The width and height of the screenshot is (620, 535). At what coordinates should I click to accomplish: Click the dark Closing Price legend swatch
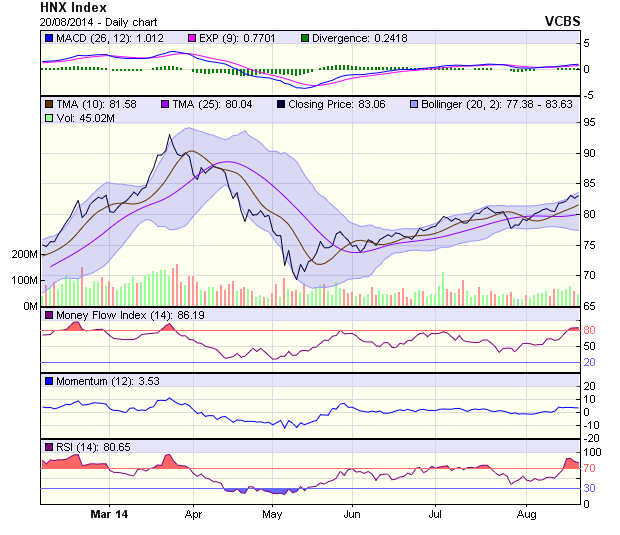click(281, 104)
